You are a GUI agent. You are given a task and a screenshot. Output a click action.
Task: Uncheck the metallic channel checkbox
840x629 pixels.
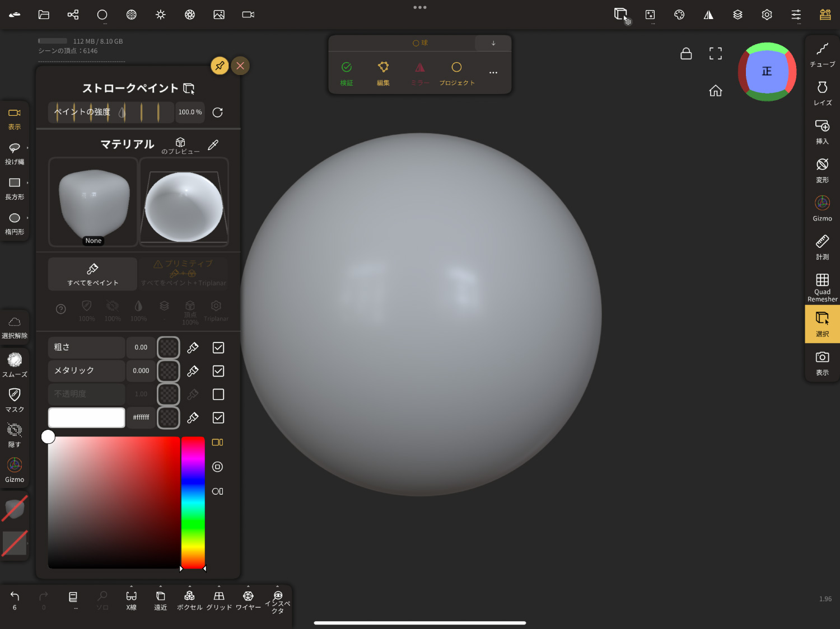tap(218, 371)
